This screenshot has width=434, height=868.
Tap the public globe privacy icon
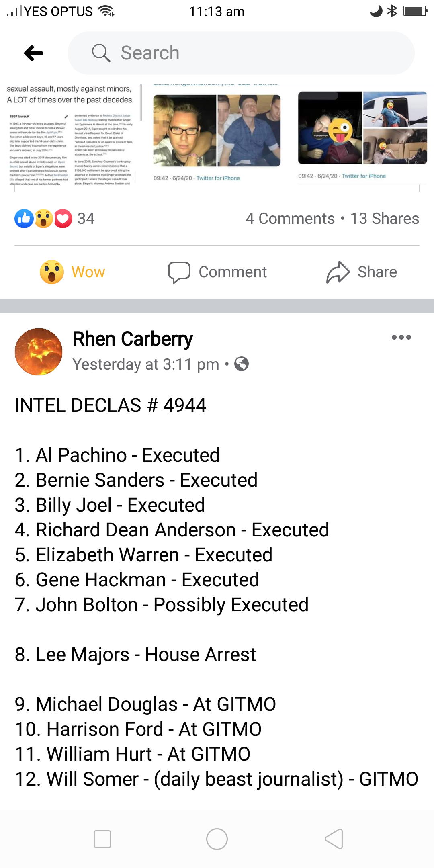pos(242,364)
